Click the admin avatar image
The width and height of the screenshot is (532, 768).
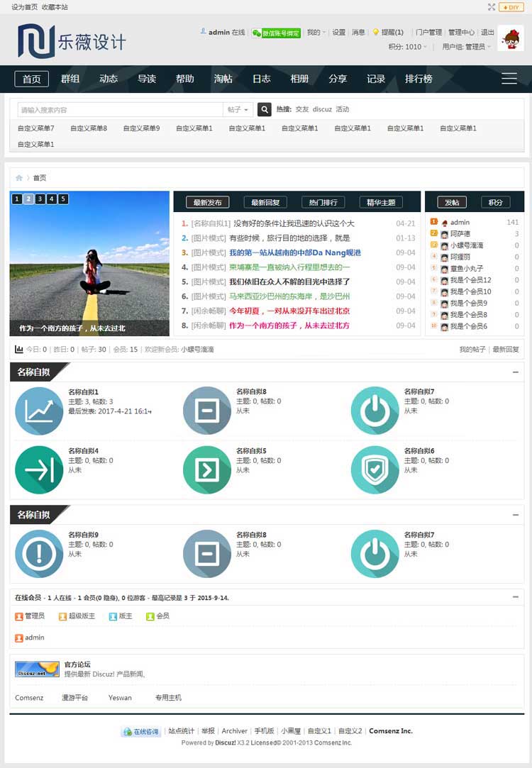(511, 39)
